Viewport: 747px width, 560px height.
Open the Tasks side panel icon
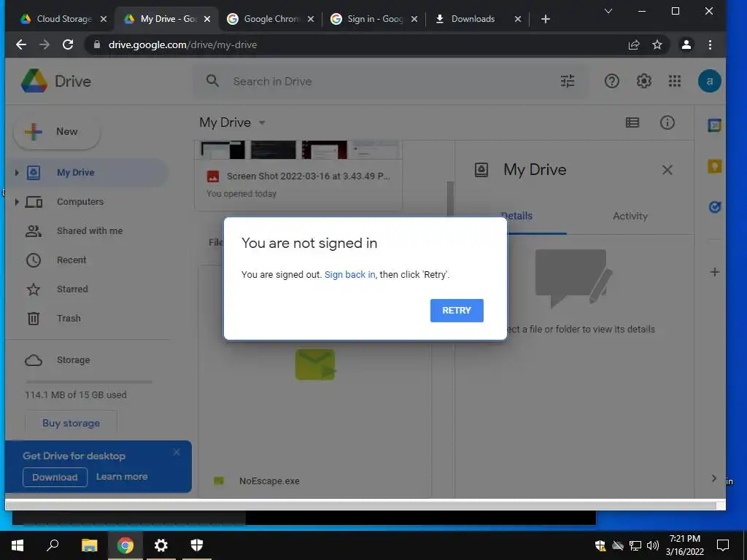pos(714,207)
